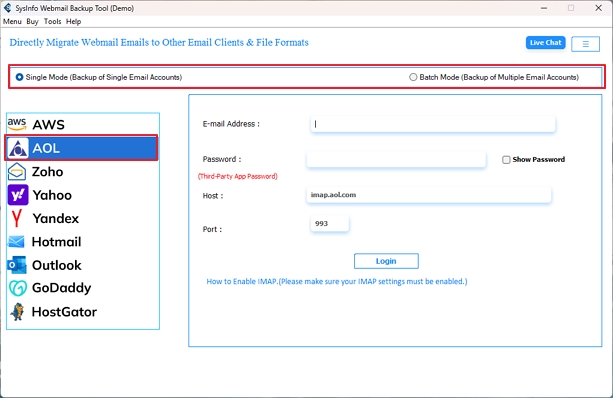Select Yandex label in provider list
This screenshot has width=613, height=398.
(x=56, y=218)
